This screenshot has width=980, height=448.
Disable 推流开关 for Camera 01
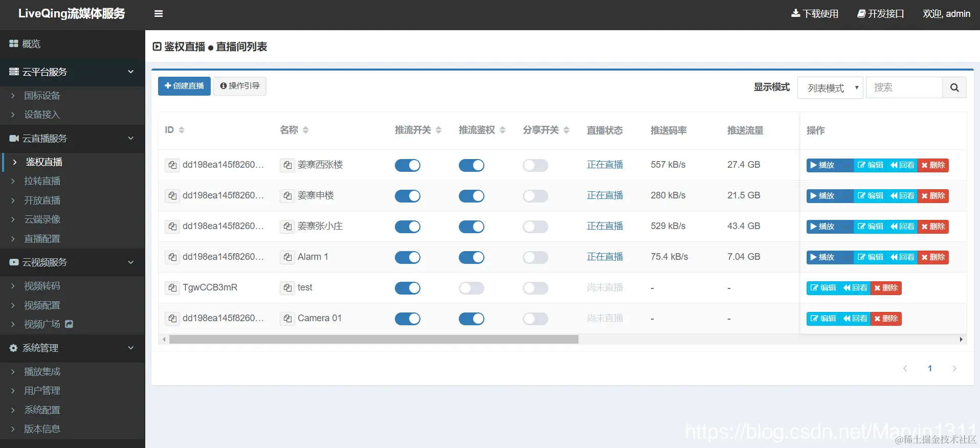[408, 319]
